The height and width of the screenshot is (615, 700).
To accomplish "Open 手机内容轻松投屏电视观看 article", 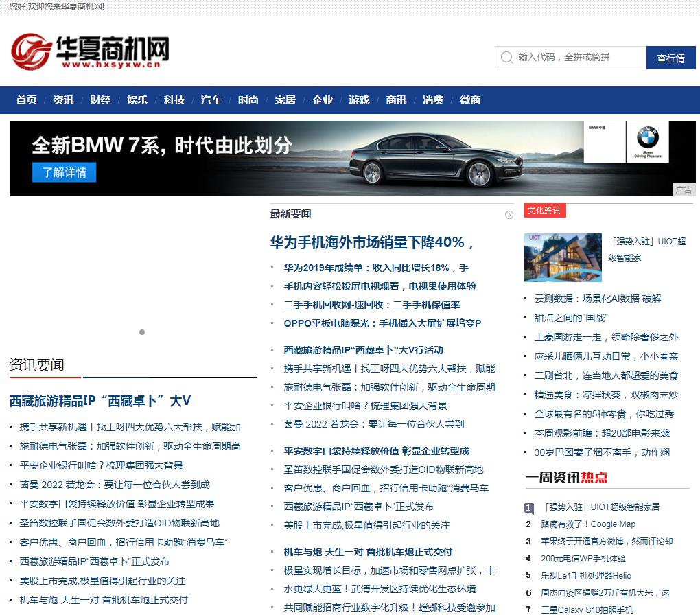I will [x=380, y=286].
